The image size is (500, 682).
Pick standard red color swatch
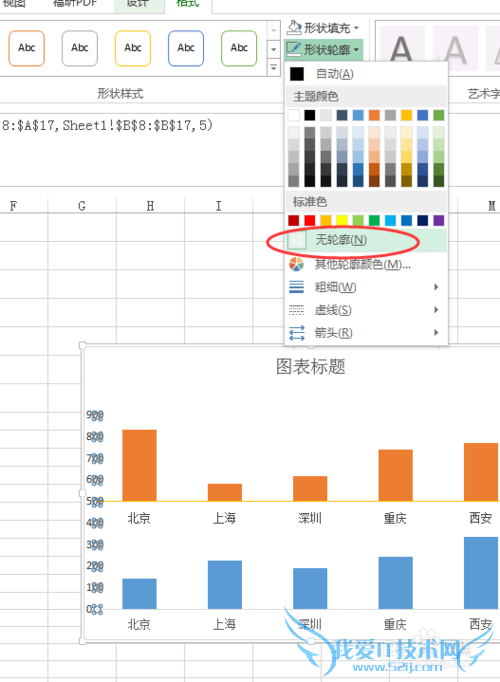(x=310, y=221)
